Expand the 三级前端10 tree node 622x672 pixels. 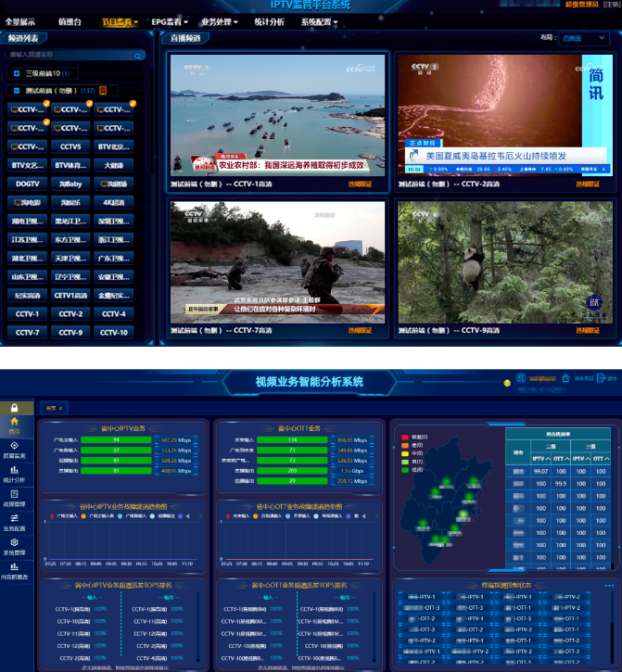(17, 73)
